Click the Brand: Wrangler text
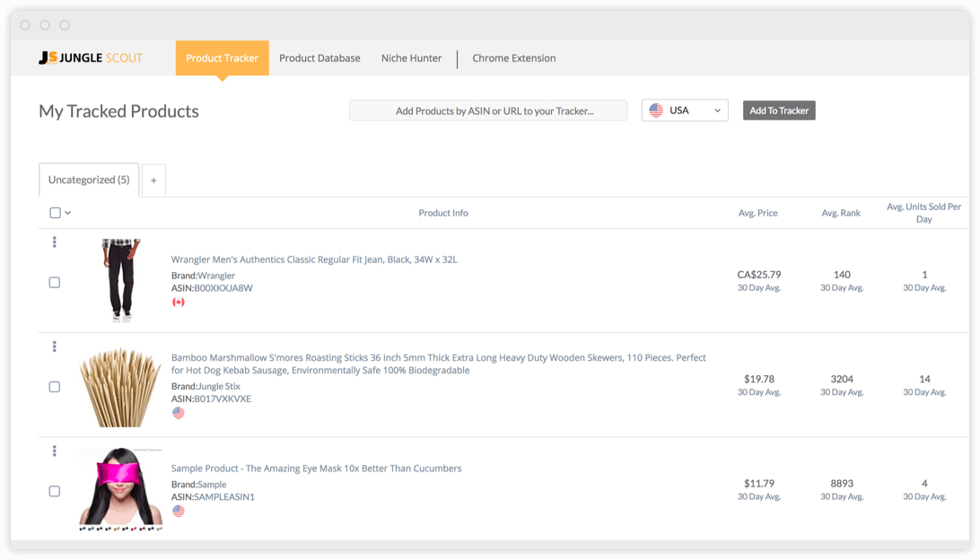Viewport: 980px width, 560px height. coord(203,276)
